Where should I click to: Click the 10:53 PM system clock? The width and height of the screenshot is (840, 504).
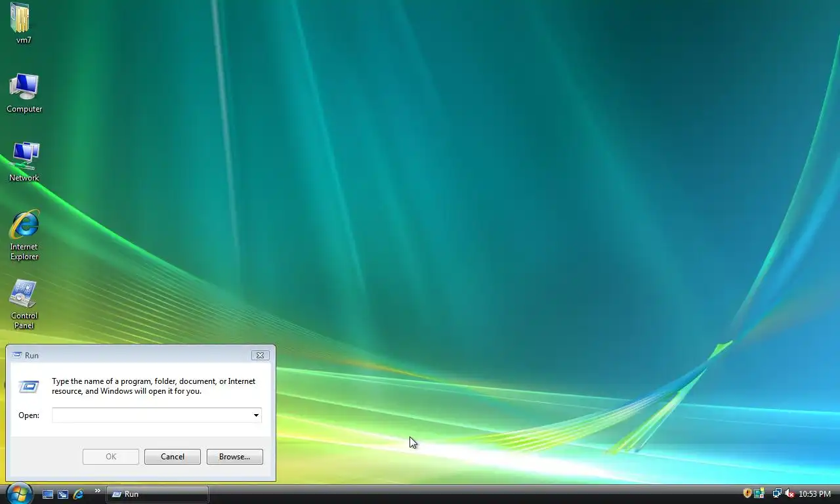[x=814, y=494]
